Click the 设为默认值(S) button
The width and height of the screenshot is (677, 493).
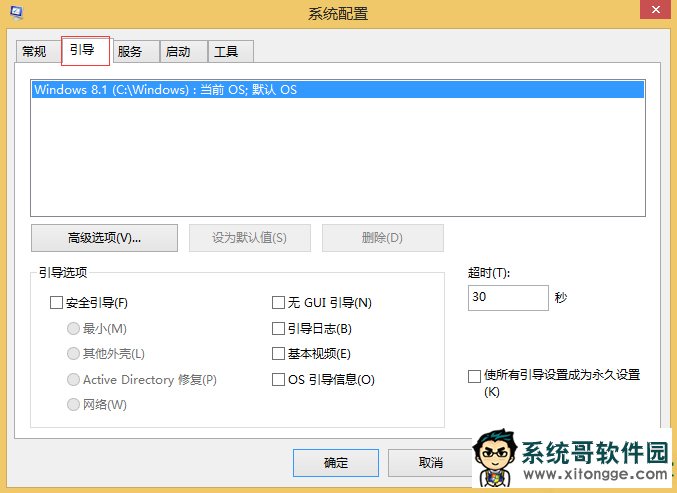(x=250, y=237)
